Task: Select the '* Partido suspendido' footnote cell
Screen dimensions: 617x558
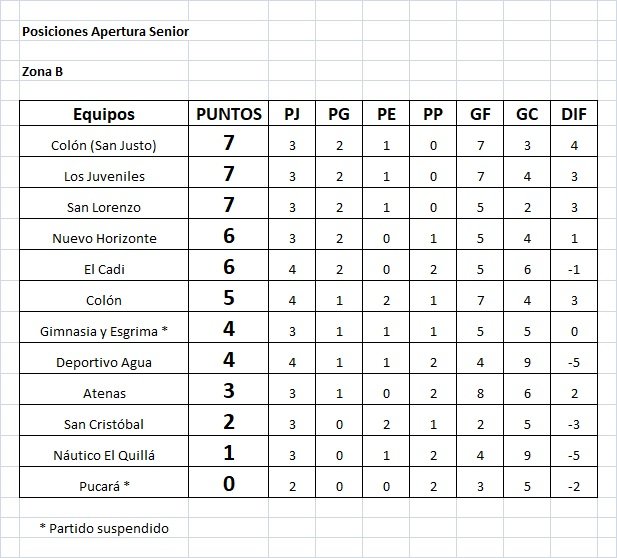Action: click(104, 528)
